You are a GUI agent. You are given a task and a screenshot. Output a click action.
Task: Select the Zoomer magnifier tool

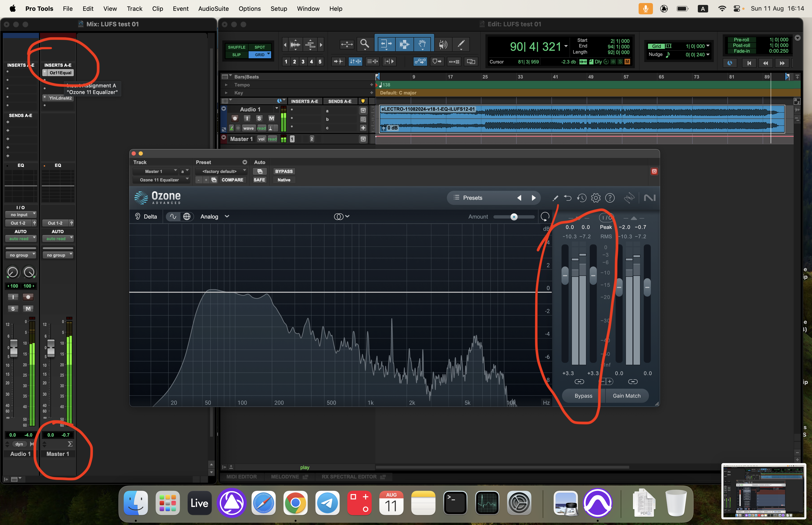click(x=365, y=44)
